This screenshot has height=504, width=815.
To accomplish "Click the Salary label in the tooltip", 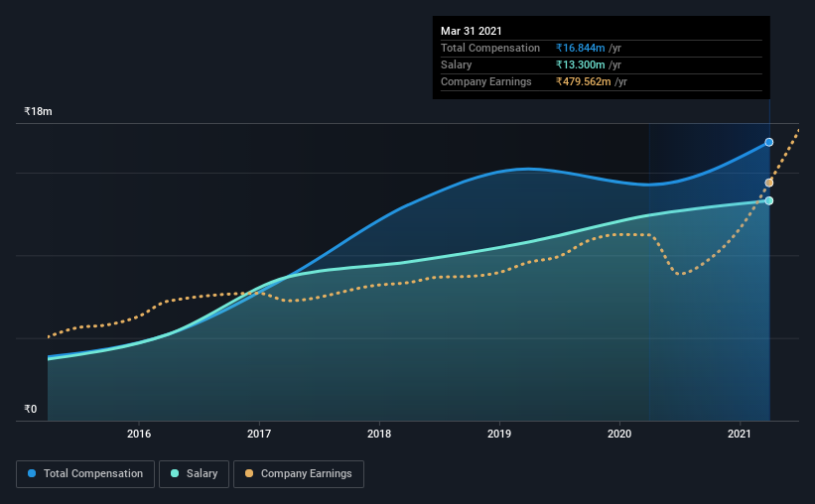I will (457, 64).
